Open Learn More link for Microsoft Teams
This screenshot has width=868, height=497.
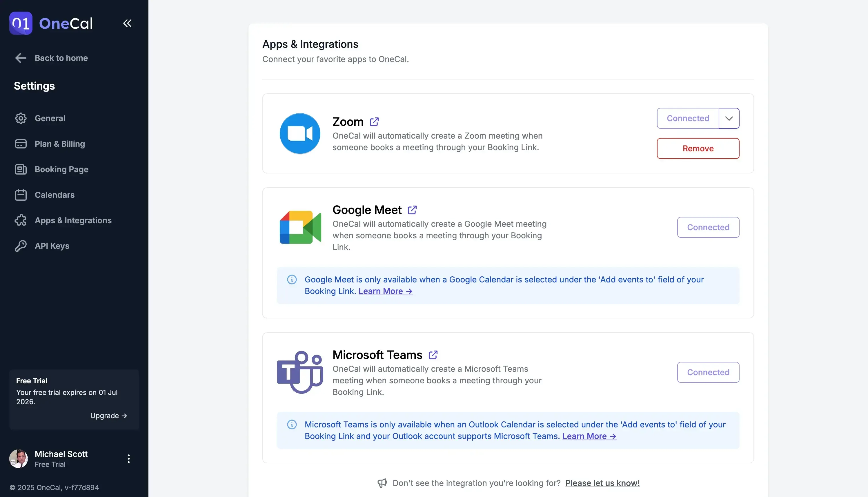[589, 436]
